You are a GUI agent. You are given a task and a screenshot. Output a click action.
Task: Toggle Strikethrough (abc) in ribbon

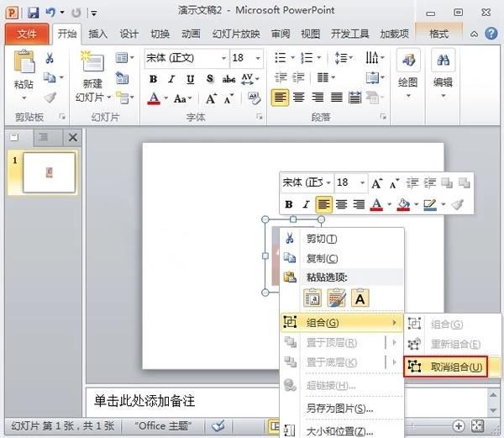click(228, 79)
